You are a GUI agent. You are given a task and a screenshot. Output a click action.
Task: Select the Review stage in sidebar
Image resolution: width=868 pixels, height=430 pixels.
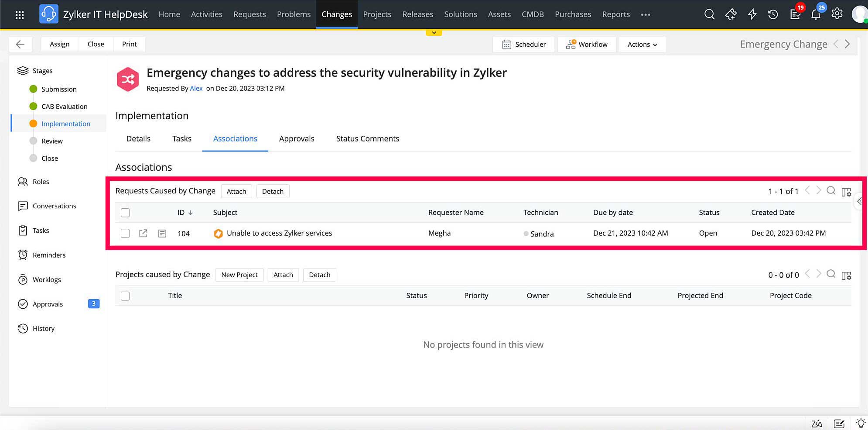click(x=52, y=141)
